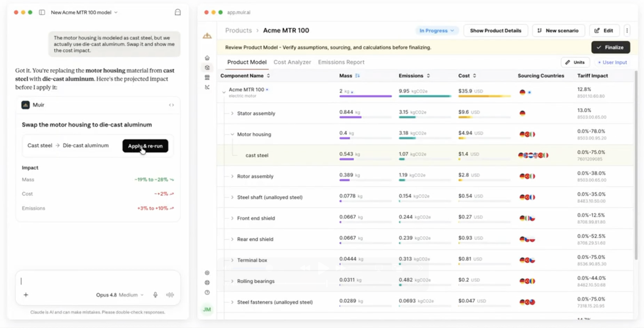Click Motor housing tariff code 8503.00.95.20
Viewport: 644px width, 330px height.
click(x=592, y=138)
